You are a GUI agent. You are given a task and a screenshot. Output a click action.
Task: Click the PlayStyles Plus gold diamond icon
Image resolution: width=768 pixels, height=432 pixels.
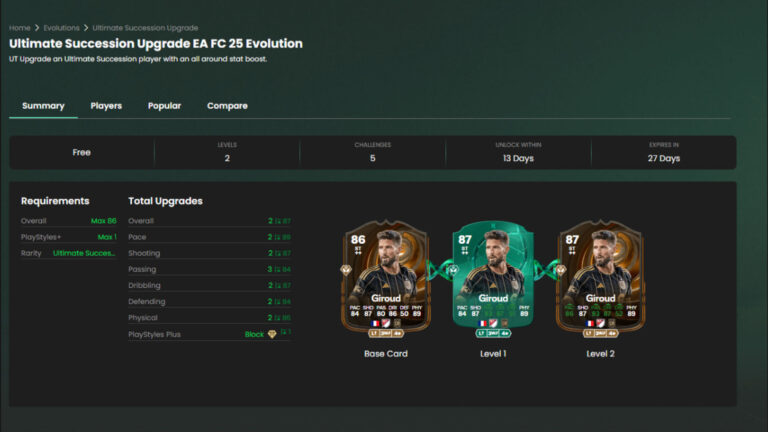[272, 334]
